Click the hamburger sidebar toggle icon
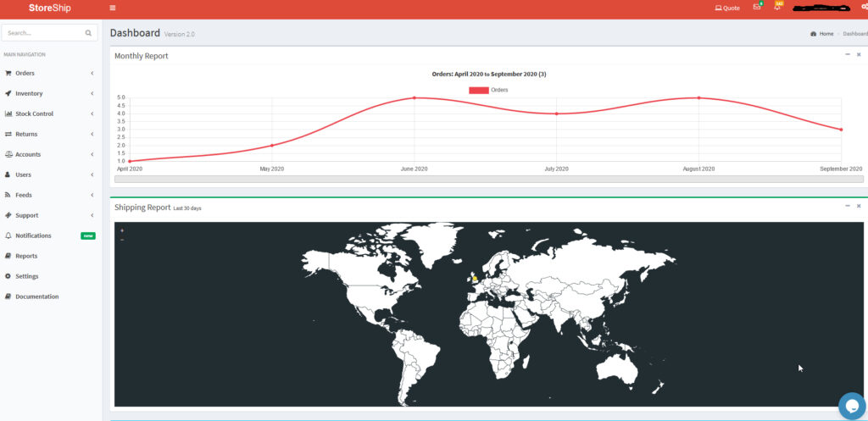 [x=113, y=8]
